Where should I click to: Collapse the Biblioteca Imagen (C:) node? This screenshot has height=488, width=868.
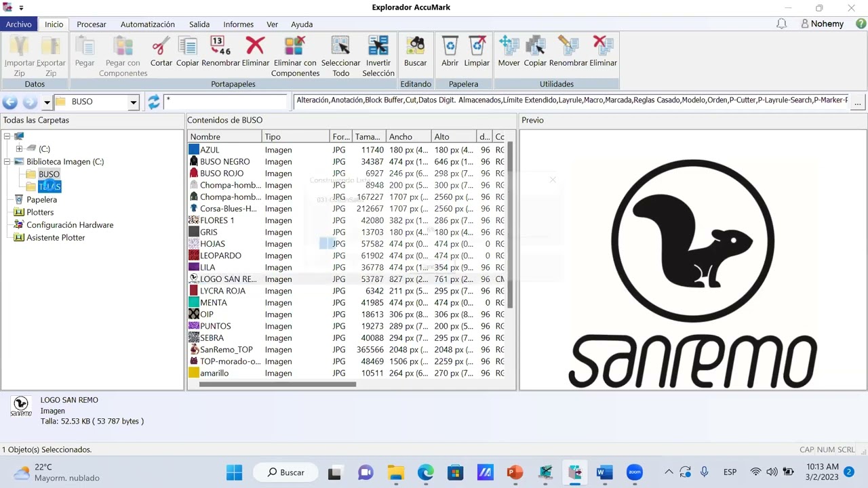point(7,162)
